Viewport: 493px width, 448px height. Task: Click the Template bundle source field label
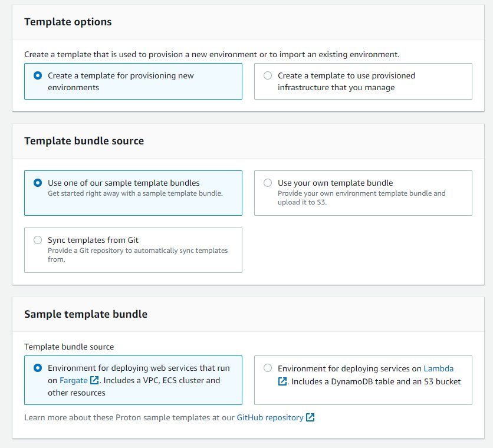(63, 347)
